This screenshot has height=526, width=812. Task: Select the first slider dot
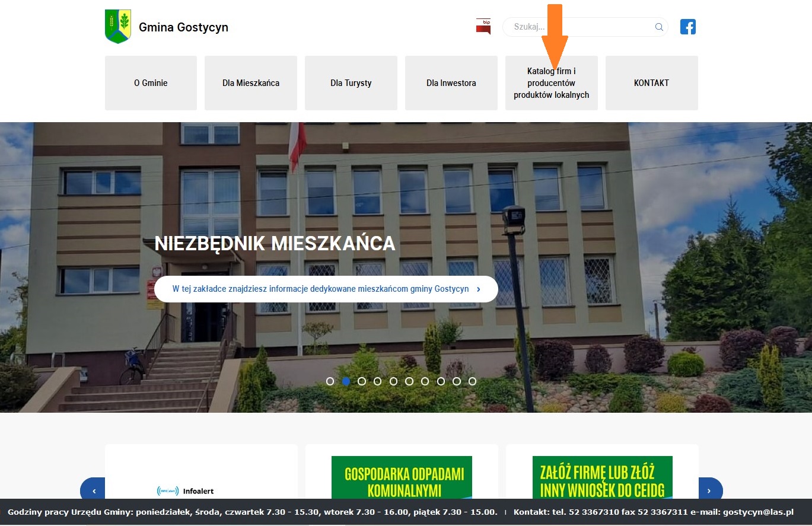[330, 381]
